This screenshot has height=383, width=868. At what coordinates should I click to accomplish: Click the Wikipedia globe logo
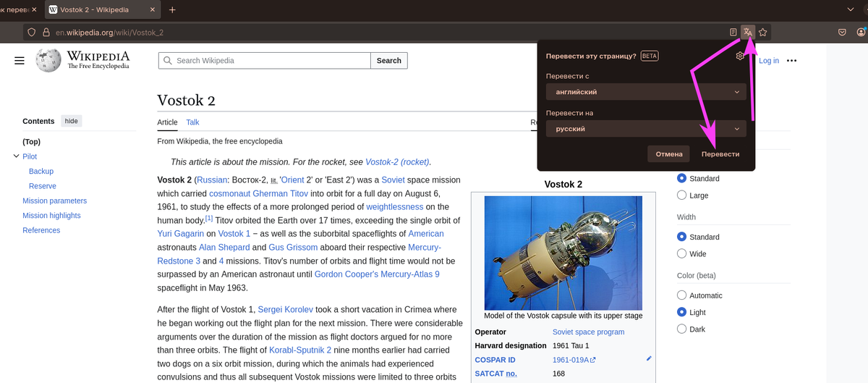tap(48, 61)
